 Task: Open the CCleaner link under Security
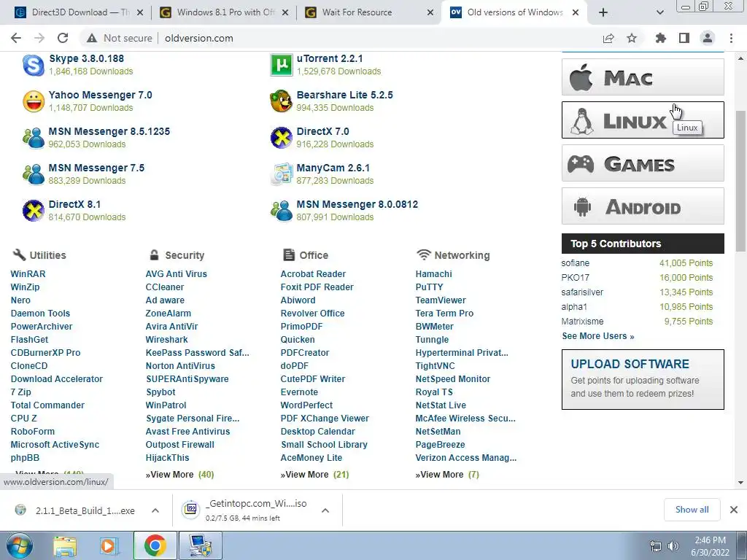164,287
